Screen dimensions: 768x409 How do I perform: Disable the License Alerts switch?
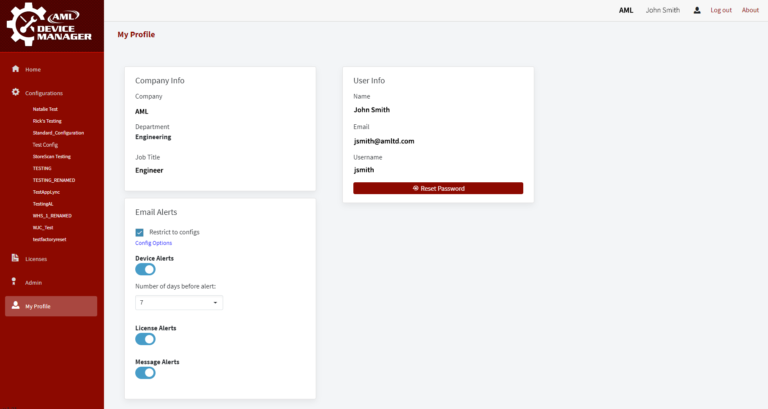click(145, 339)
